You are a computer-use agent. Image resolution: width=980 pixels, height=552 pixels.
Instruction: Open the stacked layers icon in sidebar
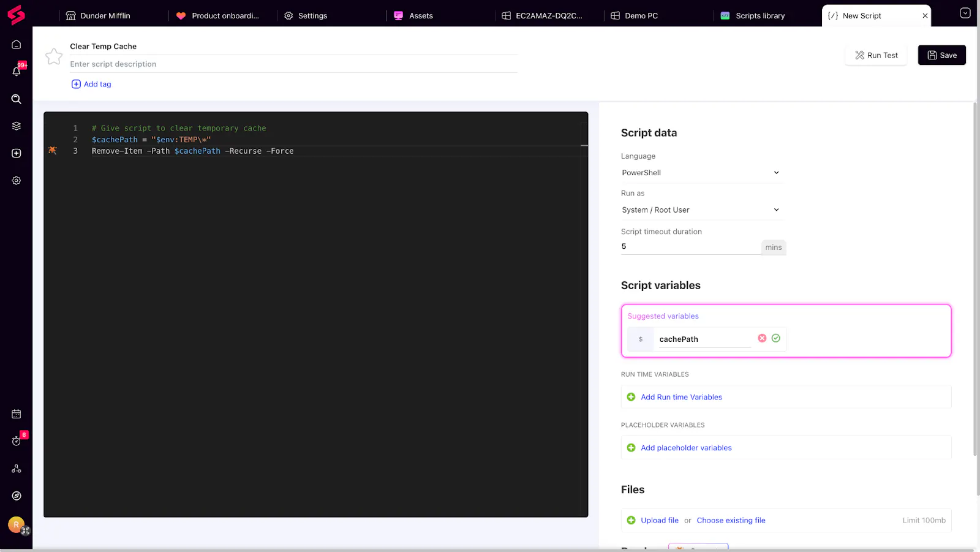coord(17,126)
